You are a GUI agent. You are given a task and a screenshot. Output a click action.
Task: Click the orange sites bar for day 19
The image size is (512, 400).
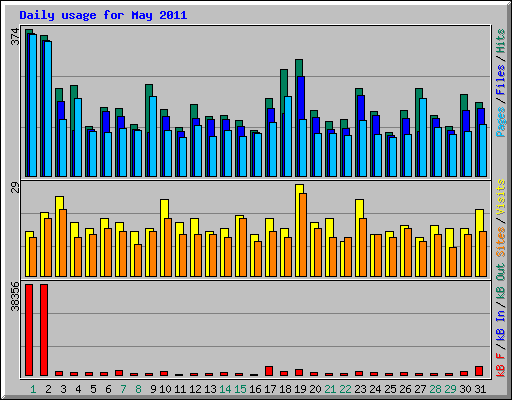pos(303,235)
